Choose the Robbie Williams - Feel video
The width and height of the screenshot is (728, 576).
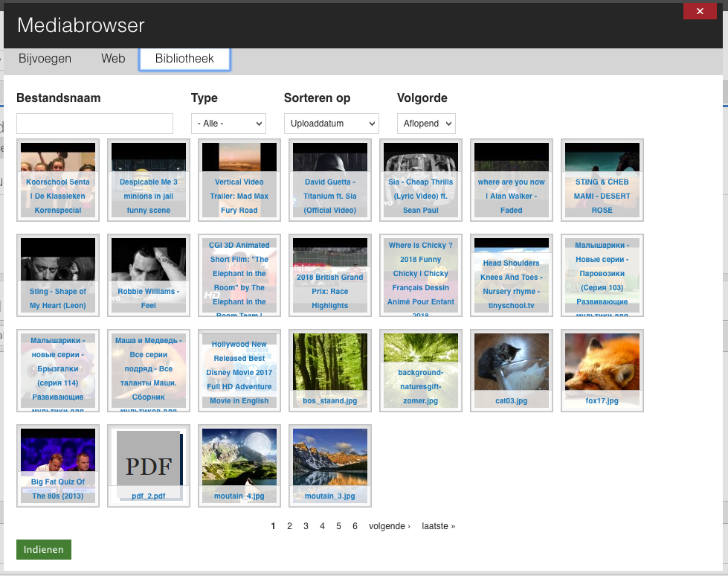[148, 275]
